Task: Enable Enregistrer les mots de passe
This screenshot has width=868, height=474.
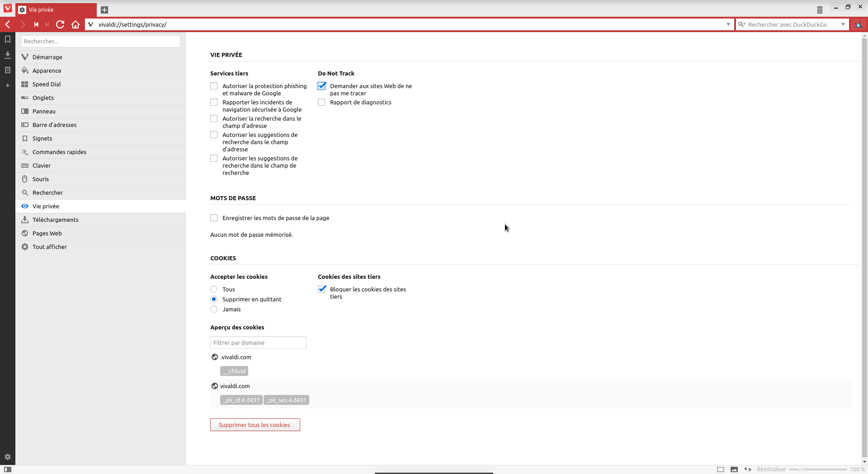Action: click(214, 218)
